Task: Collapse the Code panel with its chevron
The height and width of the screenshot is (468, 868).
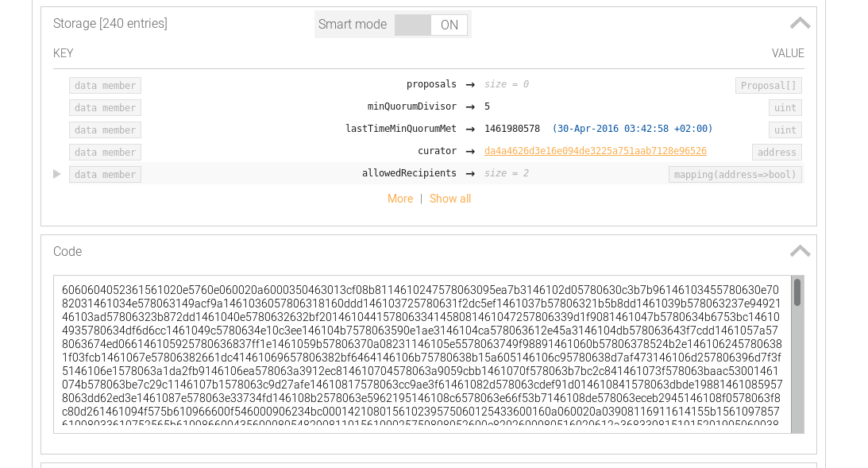Action: tap(800, 250)
